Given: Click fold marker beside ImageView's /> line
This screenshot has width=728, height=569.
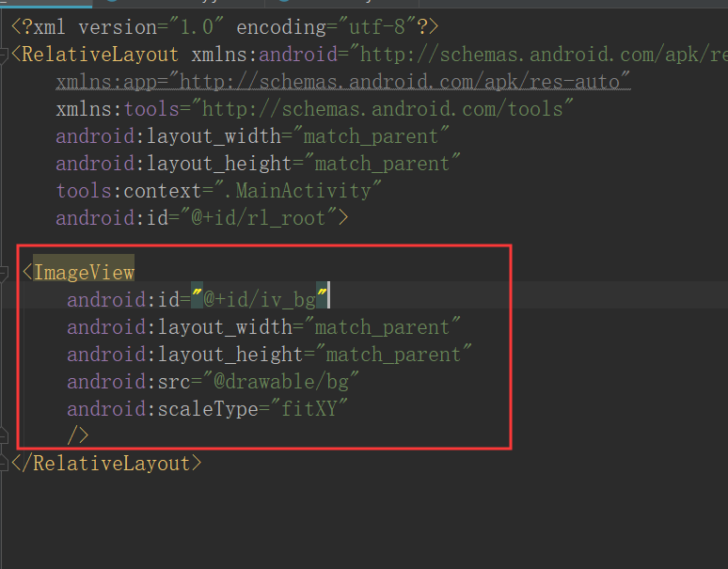Looking at the screenshot, I should [x=3, y=436].
